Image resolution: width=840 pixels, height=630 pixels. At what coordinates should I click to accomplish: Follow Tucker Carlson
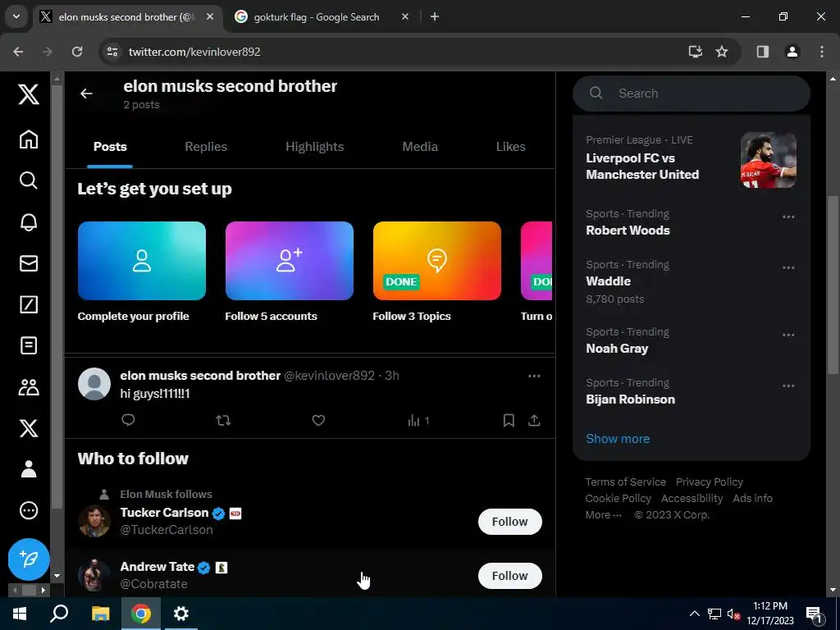(510, 522)
